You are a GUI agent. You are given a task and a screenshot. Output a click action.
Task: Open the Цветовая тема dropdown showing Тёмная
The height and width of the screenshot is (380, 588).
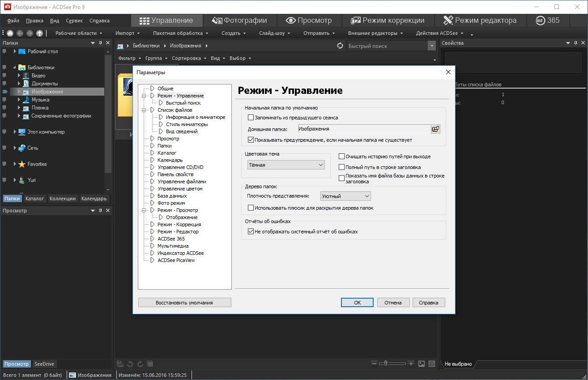coord(286,165)
